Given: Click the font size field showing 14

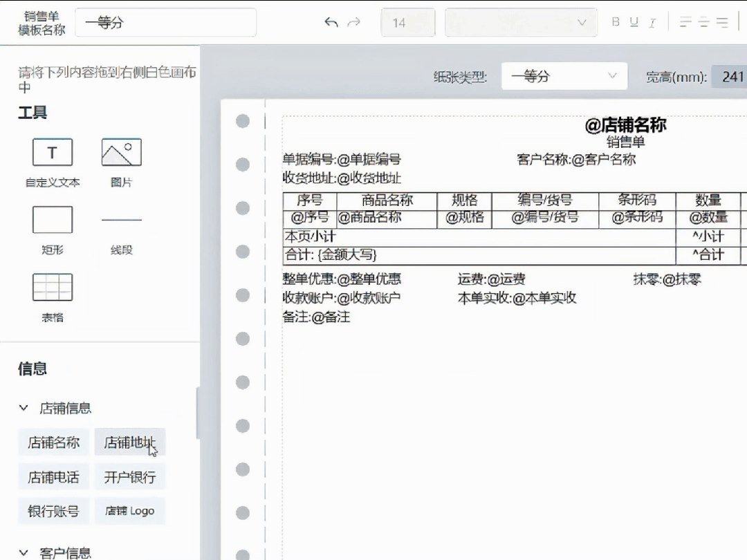Looking at the screenshot, I should click(x=408, y=22).
